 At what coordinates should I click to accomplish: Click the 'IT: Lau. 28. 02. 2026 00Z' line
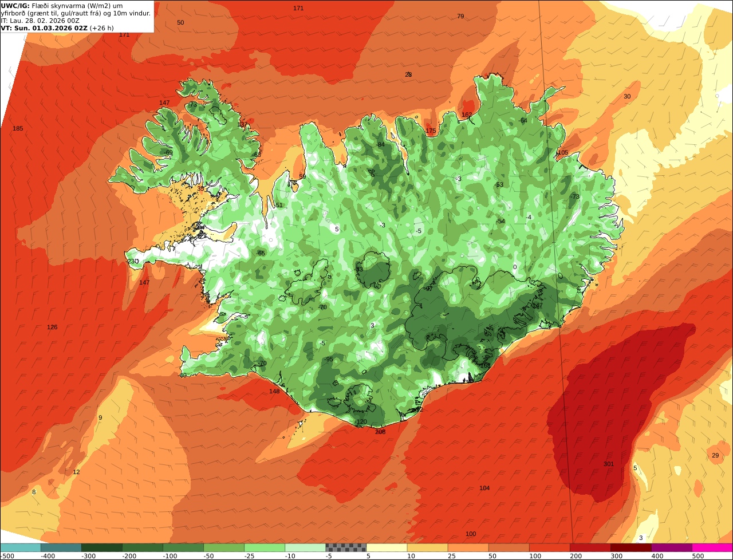click(x=40, y=21)
